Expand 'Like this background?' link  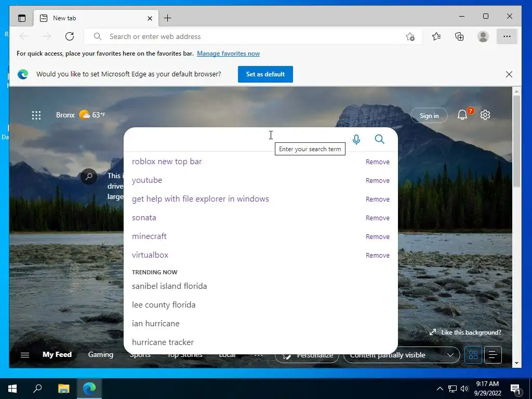[465, 332]
